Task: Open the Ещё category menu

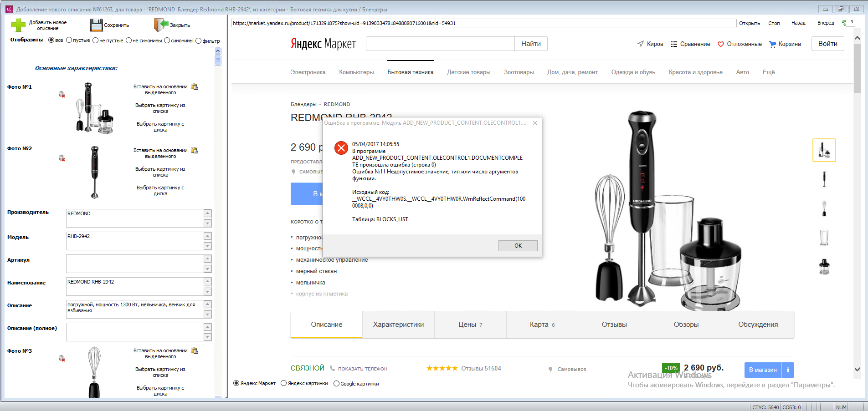Action: pyautogui.click(x=769, y=72)
